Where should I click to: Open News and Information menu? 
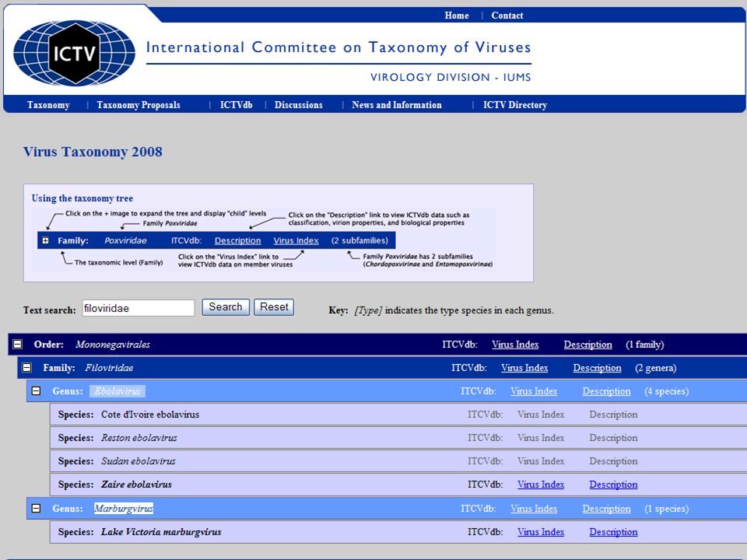coord(396,105)
